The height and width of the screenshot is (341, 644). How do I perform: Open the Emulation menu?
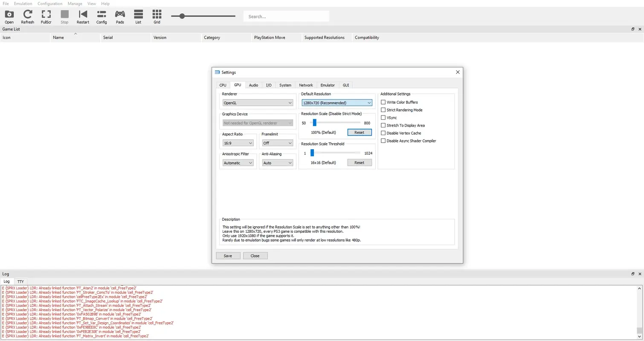[23, 3]
